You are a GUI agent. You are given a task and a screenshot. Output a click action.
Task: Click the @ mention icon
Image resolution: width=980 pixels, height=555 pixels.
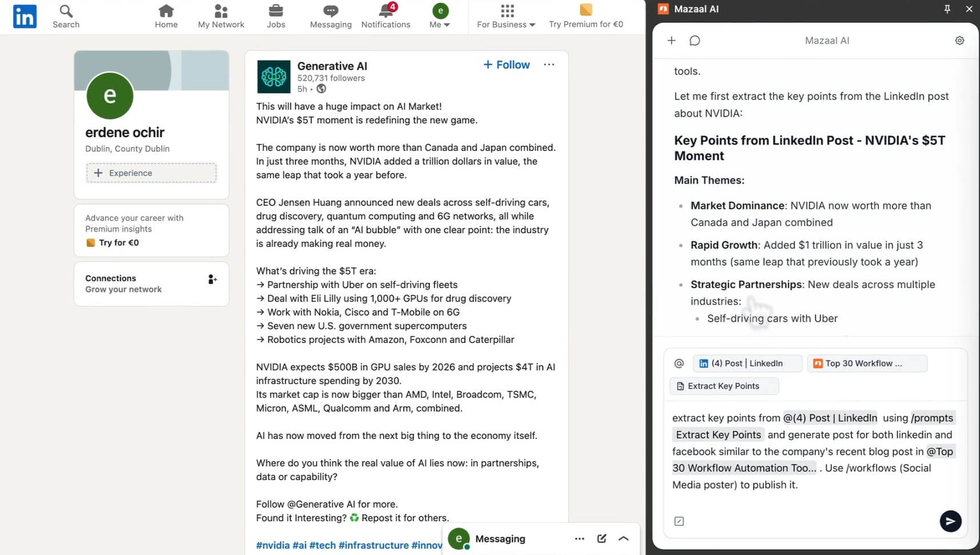tap(679, 364)
